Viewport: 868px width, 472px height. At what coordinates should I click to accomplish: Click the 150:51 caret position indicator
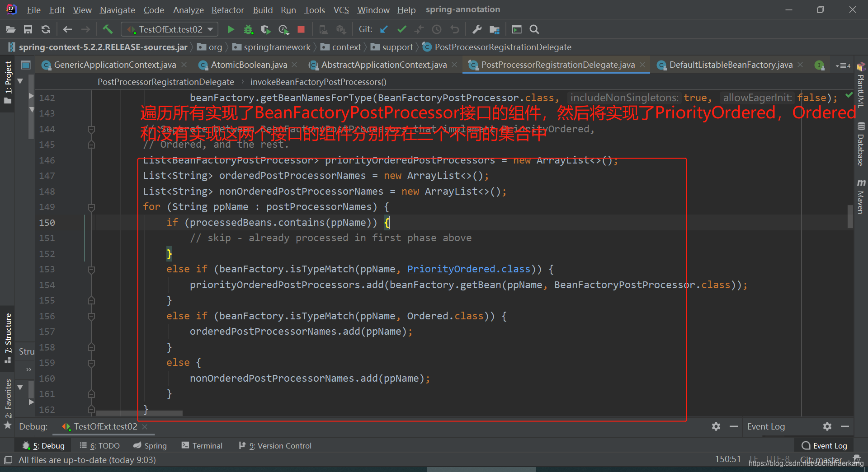(x=728, y=459)
